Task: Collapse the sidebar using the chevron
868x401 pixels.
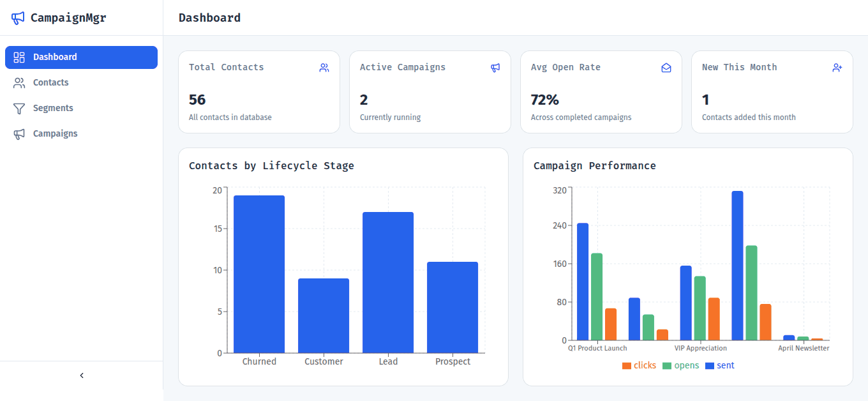Action: pyautogui.click(x=81, y=375)
